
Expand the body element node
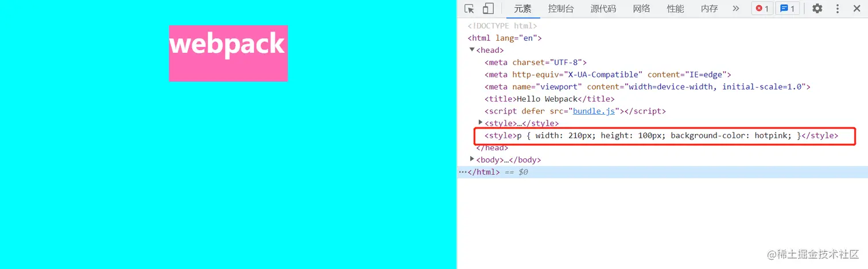pos(472,159)
